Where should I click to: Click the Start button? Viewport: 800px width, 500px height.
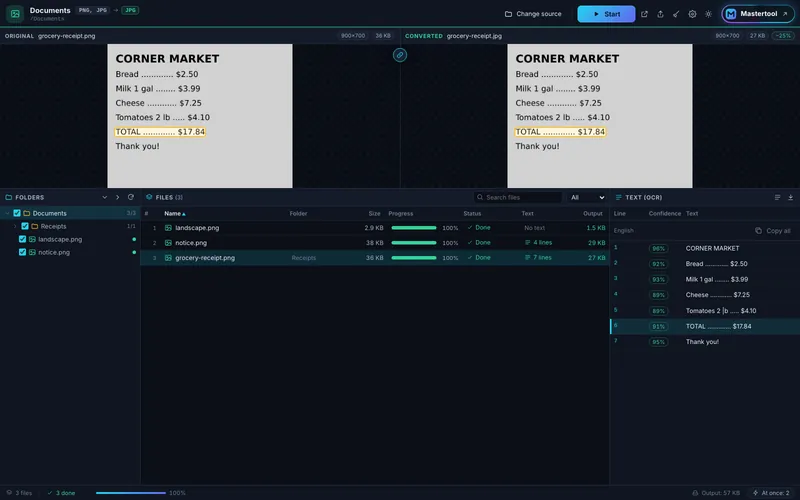(606, 14)
